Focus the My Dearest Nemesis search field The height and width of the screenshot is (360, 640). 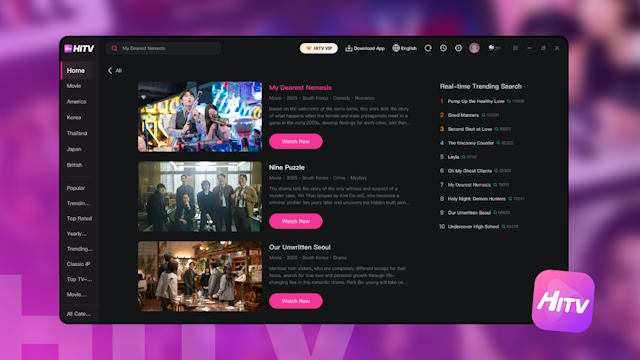pyautogui.click(x=163, y=48)
